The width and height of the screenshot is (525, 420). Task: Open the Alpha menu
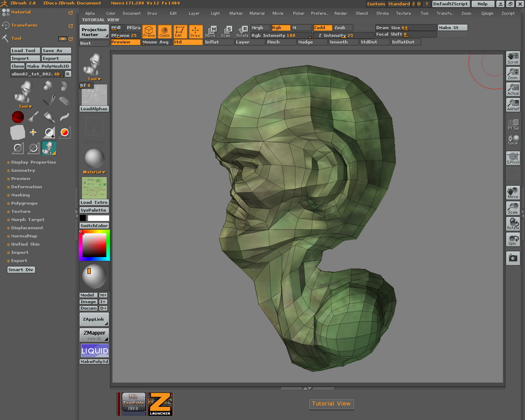coord(90,13)
